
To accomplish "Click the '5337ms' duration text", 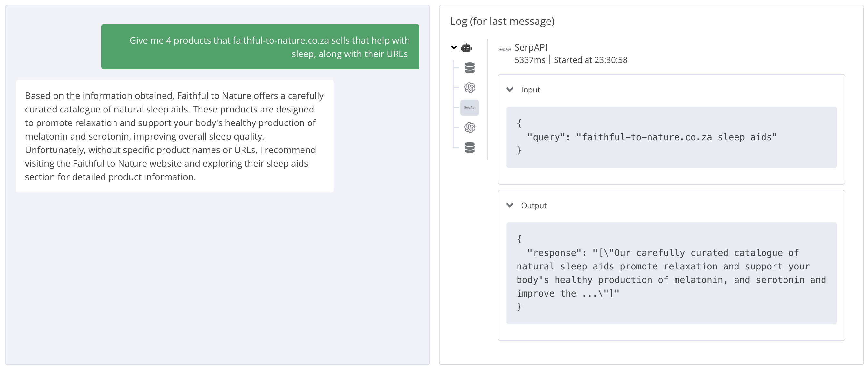I will click(530, 60).
